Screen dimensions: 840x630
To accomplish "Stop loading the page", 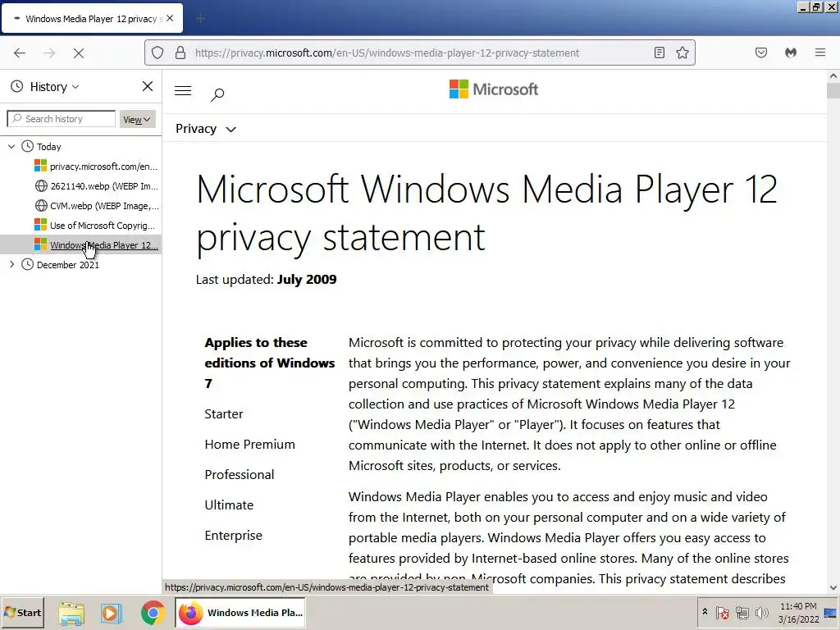I will coord(78,53).
